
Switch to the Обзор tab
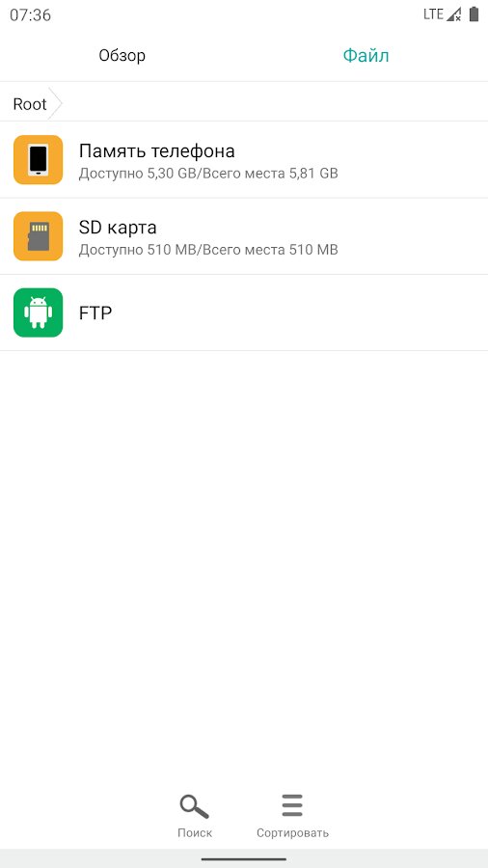pyautogui.click(x=122, y=55)
